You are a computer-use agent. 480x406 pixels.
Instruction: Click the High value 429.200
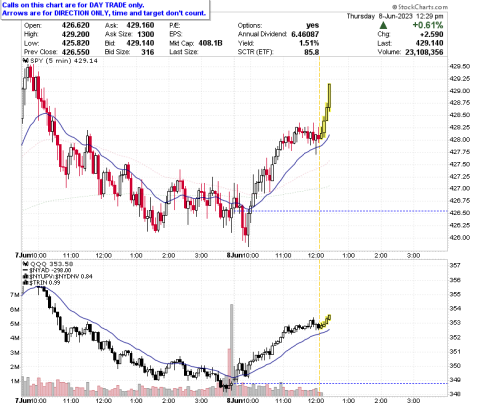(75, 34)
